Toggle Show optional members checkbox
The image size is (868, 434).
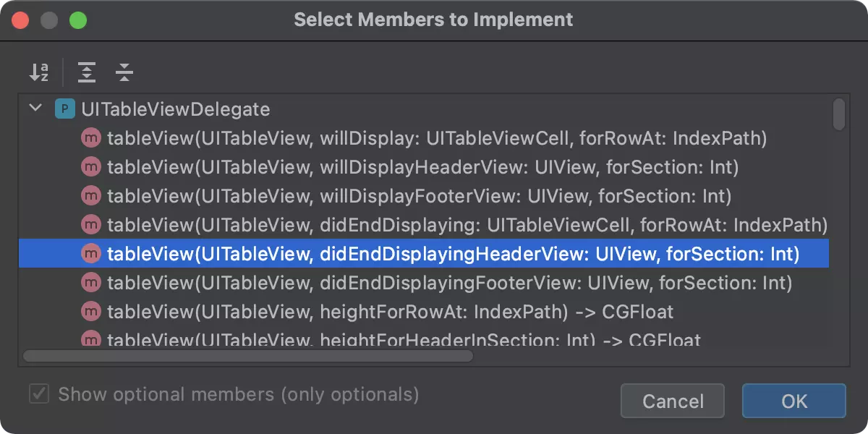point(39,394)
